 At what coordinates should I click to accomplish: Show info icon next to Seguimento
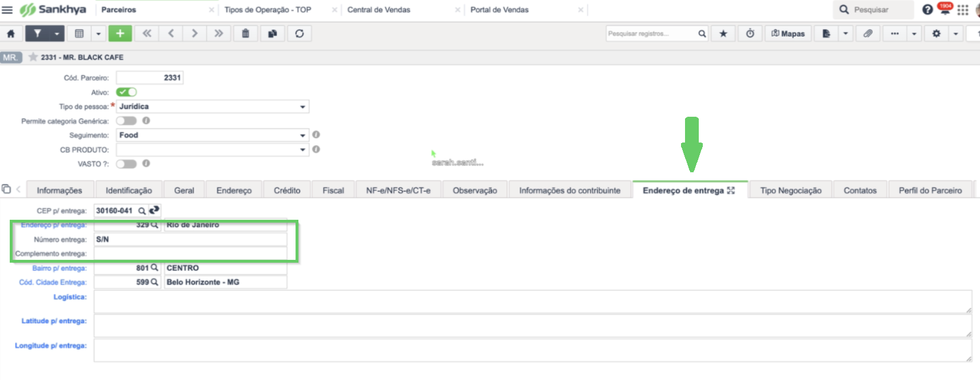click(316, 134)
